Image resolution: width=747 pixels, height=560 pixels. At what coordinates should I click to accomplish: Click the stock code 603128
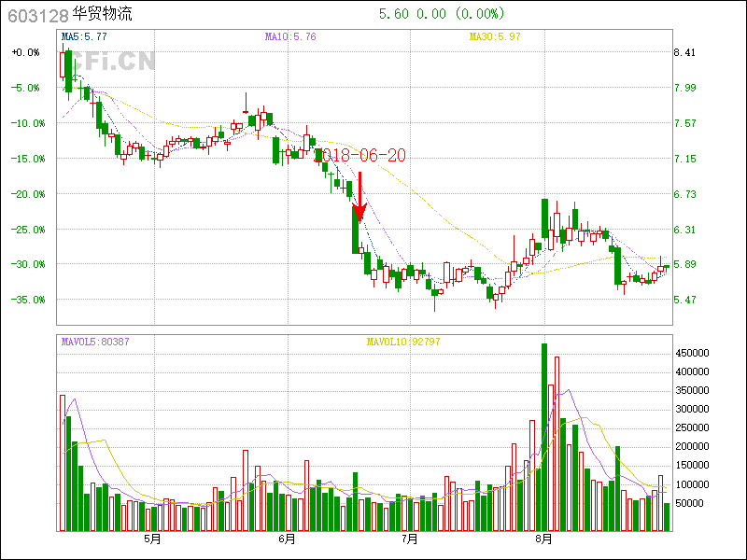[x=37, y=15]
